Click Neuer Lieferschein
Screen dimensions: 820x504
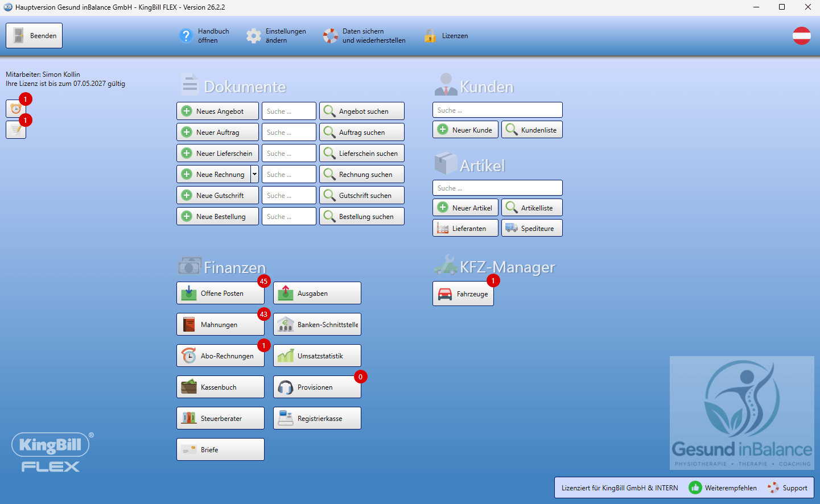point(217,153)
